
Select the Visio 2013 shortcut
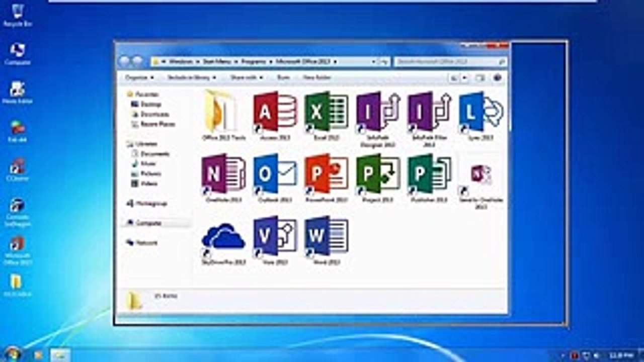(x=275, y=241)
